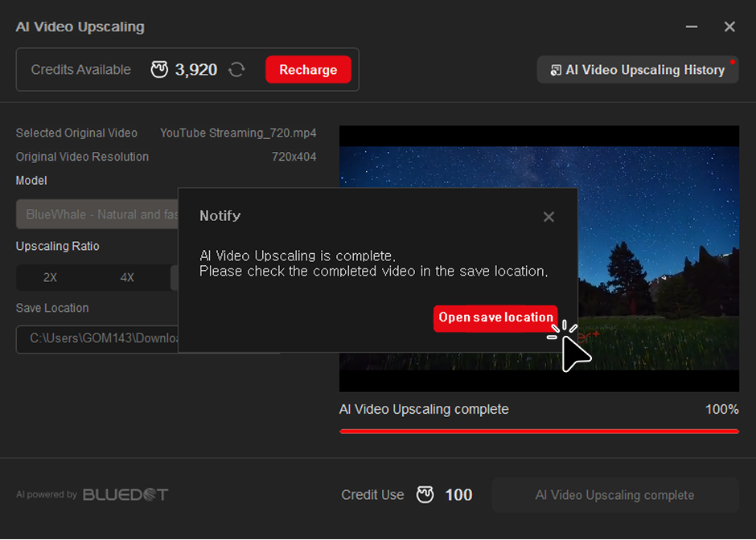Minimize the AI Video Upscaling window
The height and width of the screenshot is (540, 756).
point(691,27)
